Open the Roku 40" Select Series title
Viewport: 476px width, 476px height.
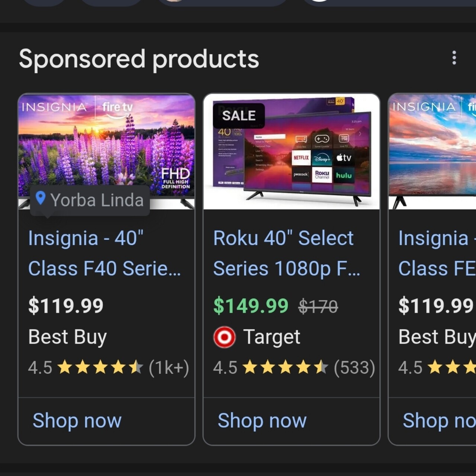coord(286,253)
